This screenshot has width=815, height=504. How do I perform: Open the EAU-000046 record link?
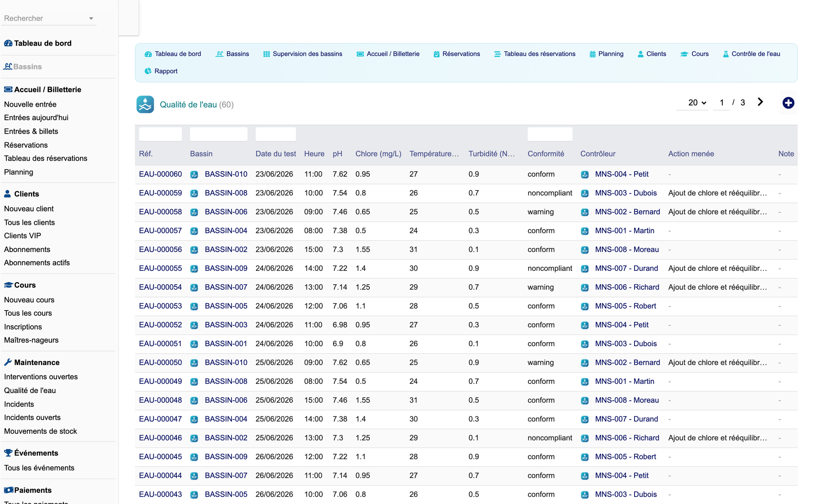tap(160, 438)
